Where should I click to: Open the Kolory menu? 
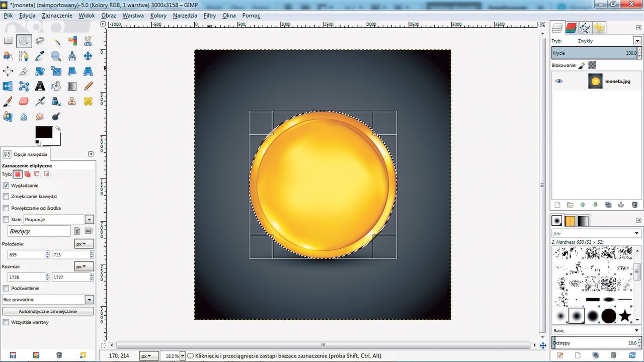click(x=158, y=16)
